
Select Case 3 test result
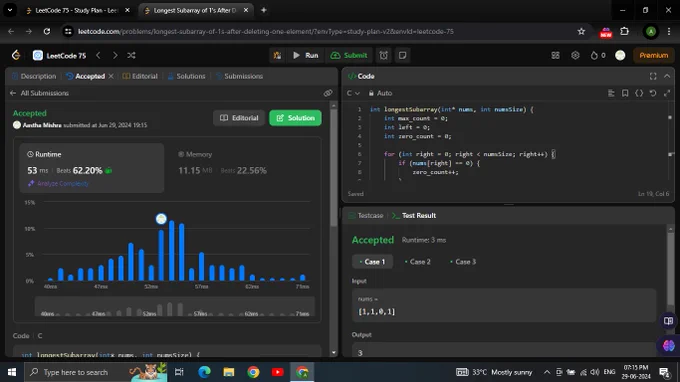(463, 261)
